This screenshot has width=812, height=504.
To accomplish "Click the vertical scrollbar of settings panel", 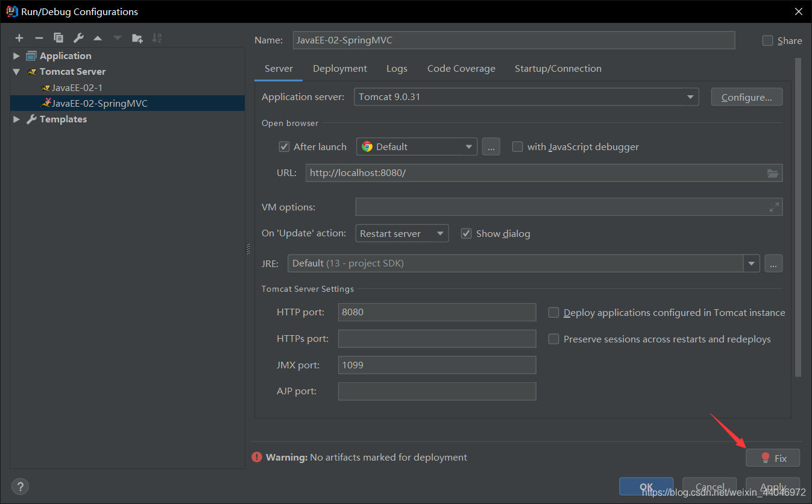I will click(798, 217).
